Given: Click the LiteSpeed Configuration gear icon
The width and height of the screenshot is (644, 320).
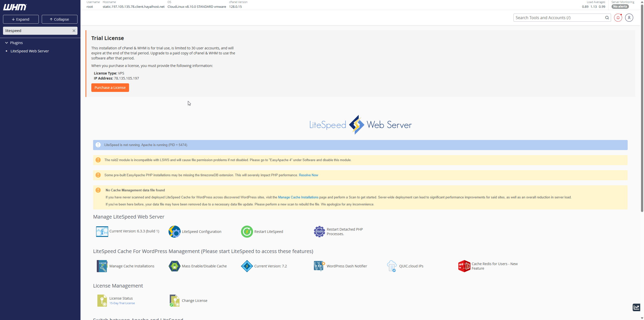Looking at the screenshot, I should click(x=174, y=232).
